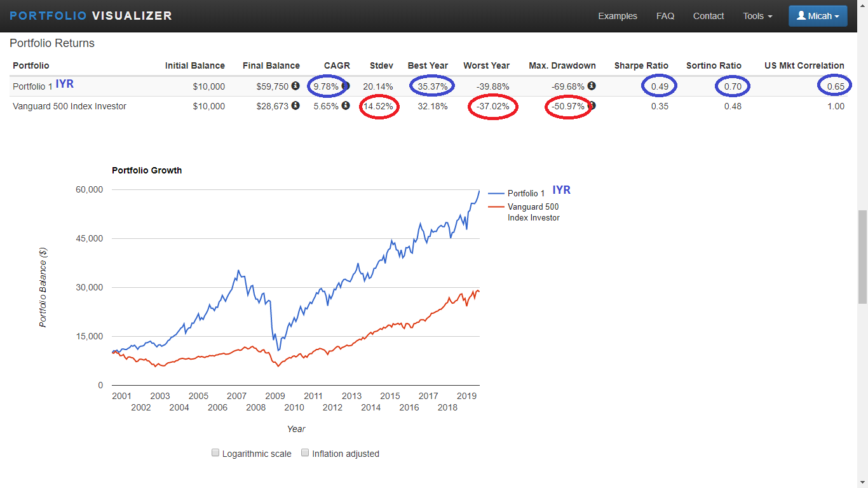Click the Max. Drawdown column header
868x488 pixels.
tap(562, 65)
